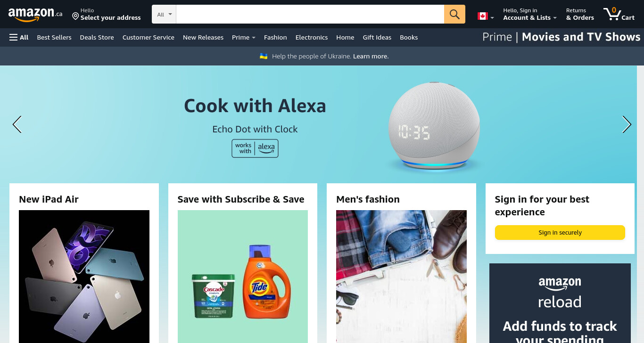The image size is (644, 343).
Task: Open the shopping cart icon
Action: point(619,14)
